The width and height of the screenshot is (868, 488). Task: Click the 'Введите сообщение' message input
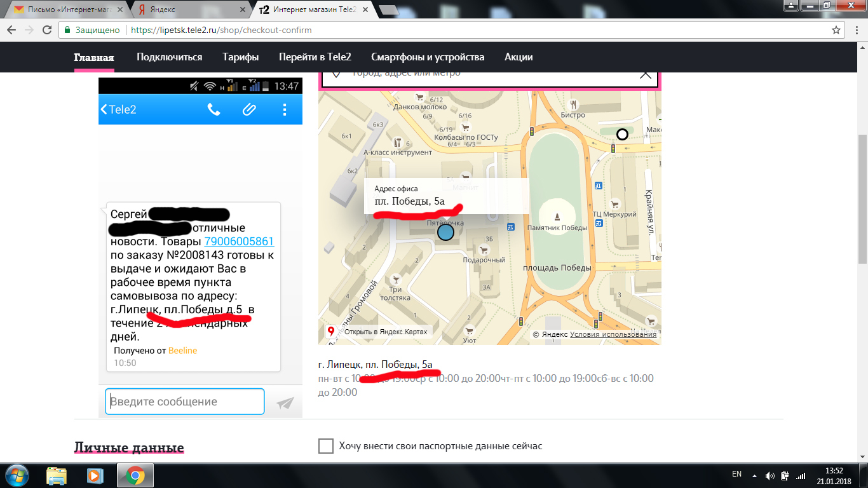click(x=184, y=402)
